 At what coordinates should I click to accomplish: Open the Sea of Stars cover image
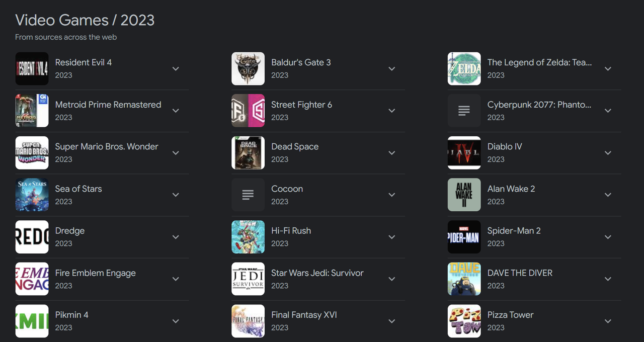click(x=32, y=195)
